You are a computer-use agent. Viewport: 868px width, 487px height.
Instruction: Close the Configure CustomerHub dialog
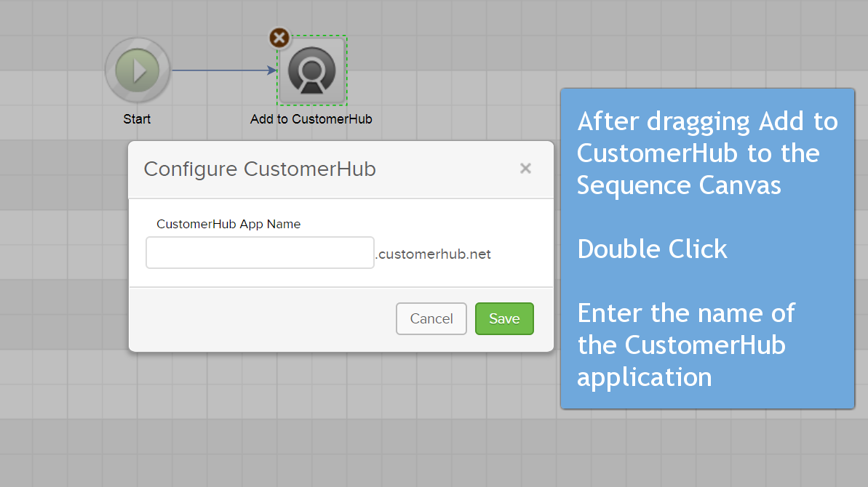click(525, 168)
